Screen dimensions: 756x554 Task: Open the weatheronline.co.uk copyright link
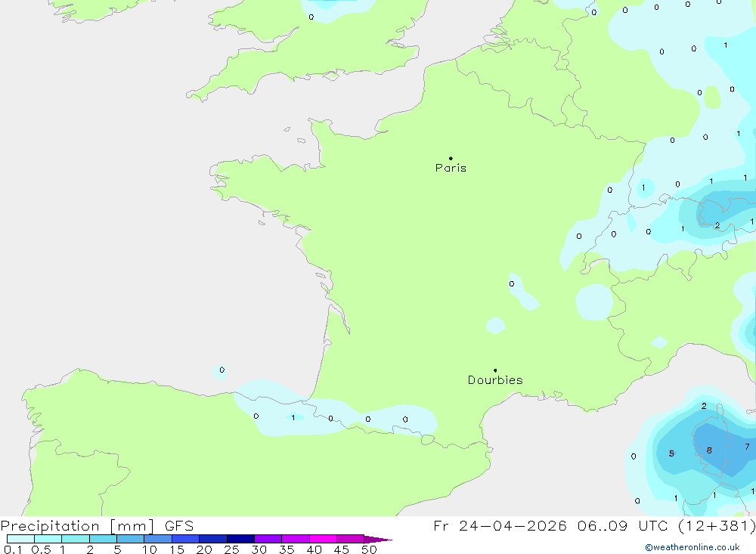pos(692,547)
